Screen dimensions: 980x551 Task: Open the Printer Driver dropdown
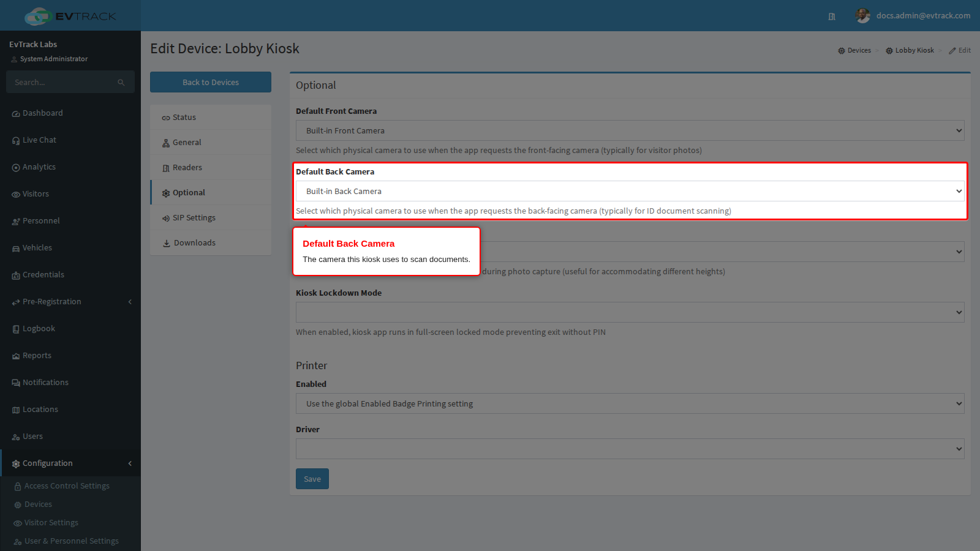pyautogui.click(x=630, y=449)
